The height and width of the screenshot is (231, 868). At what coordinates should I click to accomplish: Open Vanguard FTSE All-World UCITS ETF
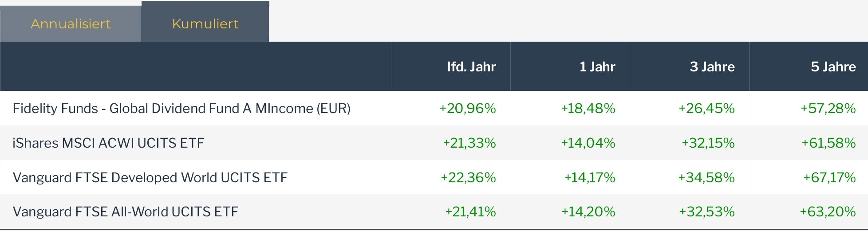126,211
